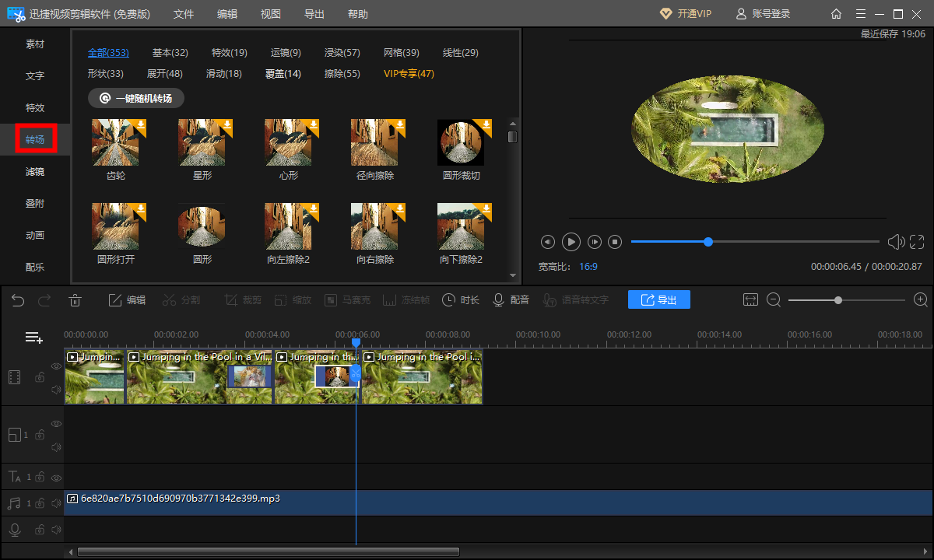This screenshot has height=560, width=934.
Task: Click the blue 导出 export button
Action: (x=658, y=300)
